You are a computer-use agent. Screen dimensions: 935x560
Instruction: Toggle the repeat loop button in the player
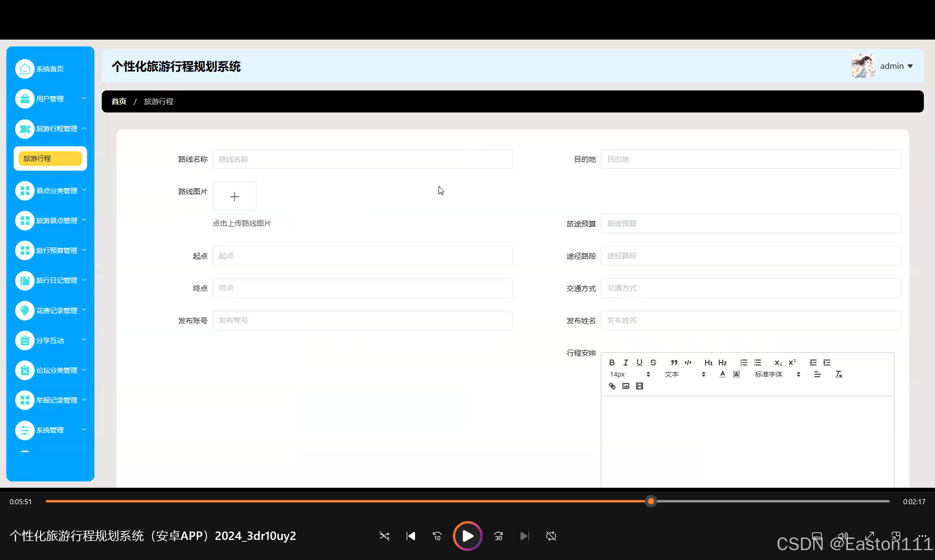tap(551, 536)
